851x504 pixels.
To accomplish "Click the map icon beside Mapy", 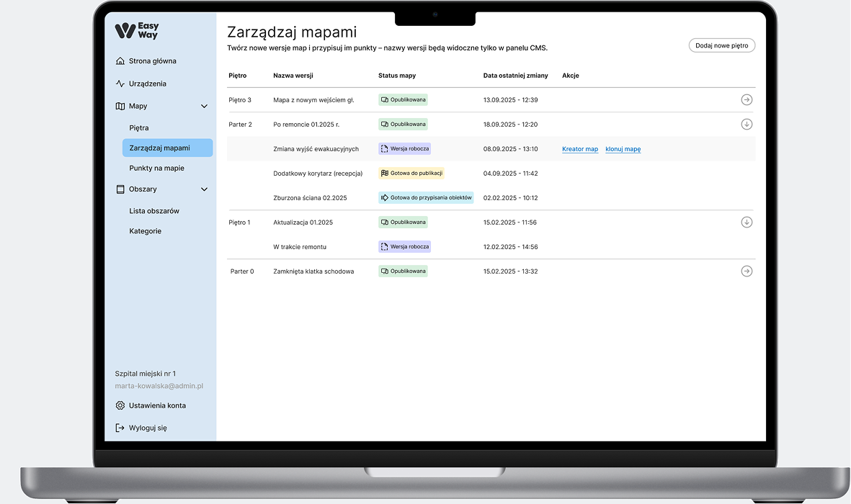I will point(120,106).
